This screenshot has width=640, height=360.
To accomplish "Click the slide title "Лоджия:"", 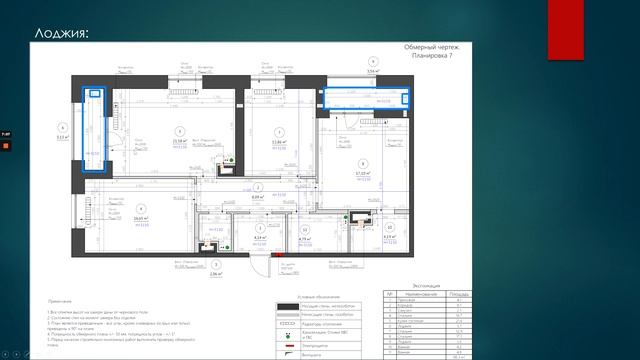I will coord(62,33).
